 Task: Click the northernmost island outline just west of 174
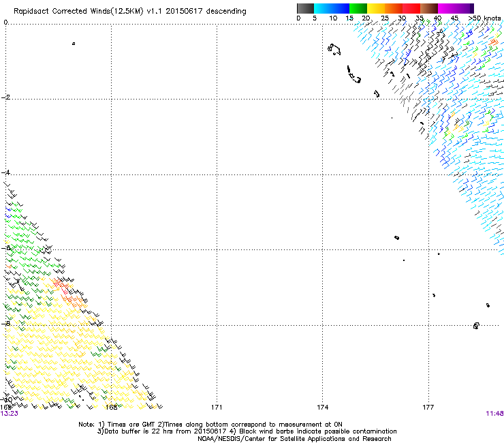334,49
